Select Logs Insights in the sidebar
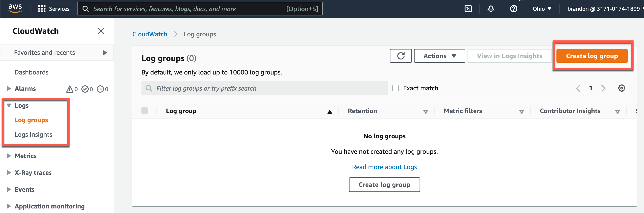Viewport: 644px width, 213px height. pos(33,134)
